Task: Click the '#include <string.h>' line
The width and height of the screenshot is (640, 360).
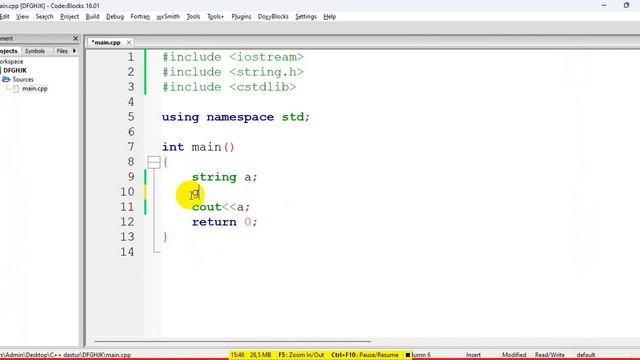Action: coord(233,72)
